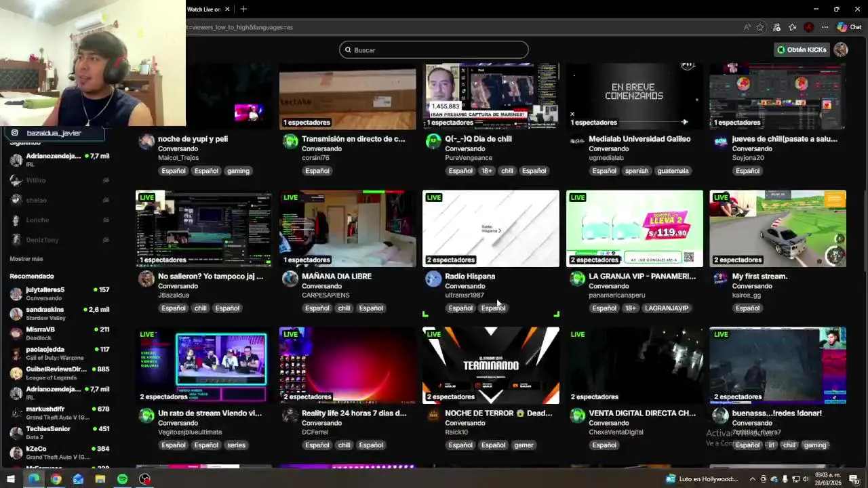Click the ChexaVentaDigital channel avatar
Viewport: 868px width, 488px height.
pyautogui.click(x=577, y=415)
